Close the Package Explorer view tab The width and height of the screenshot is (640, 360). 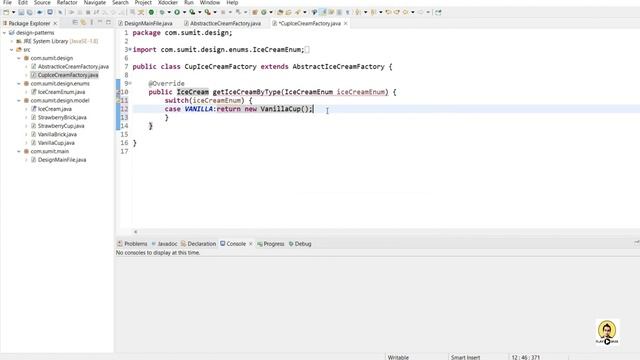coord(55,23)
